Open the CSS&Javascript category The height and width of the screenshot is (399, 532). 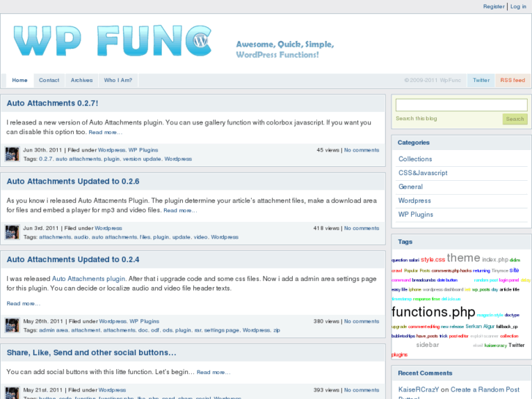coord(423,173)
